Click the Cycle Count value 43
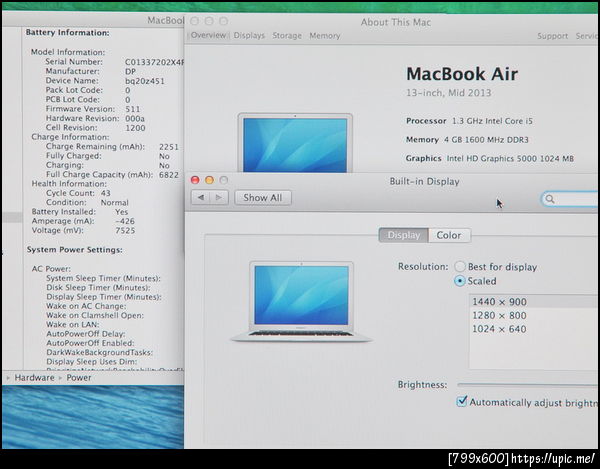Screen dimensions: 600x469 click(x=106, y=193)
